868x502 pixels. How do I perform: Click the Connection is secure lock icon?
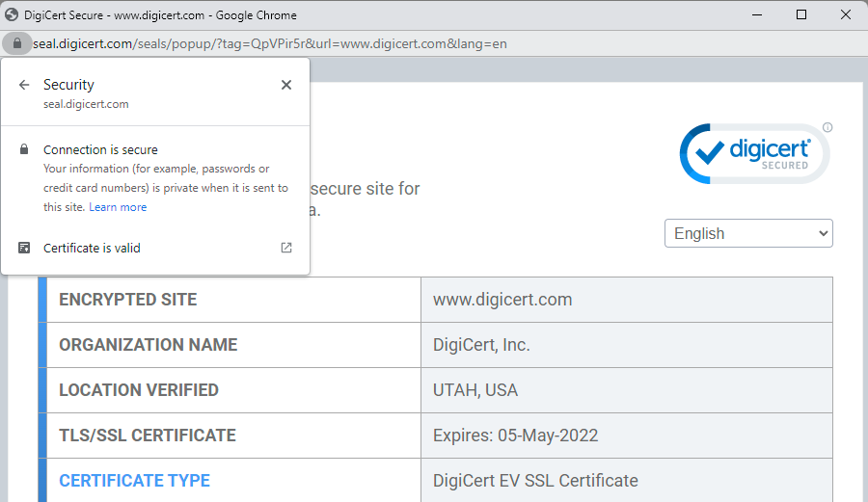(24, 149)
